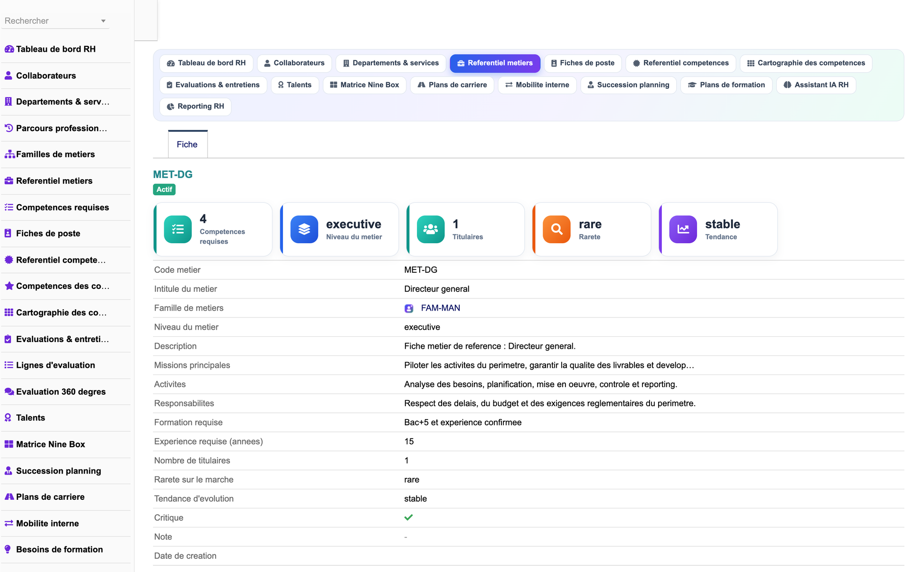
Task: Click the Familles de metiers hierarchy icon
Action: click(x=9, y=154)
